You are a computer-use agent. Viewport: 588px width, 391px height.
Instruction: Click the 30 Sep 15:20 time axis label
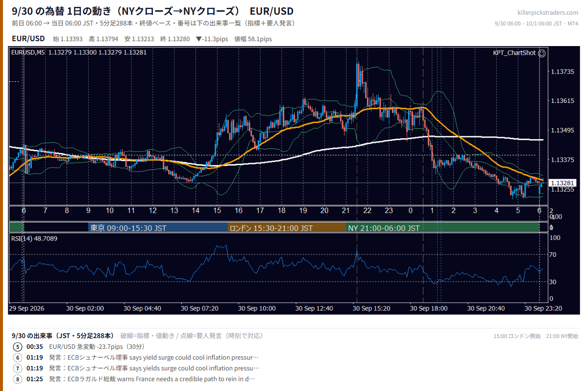372,309
